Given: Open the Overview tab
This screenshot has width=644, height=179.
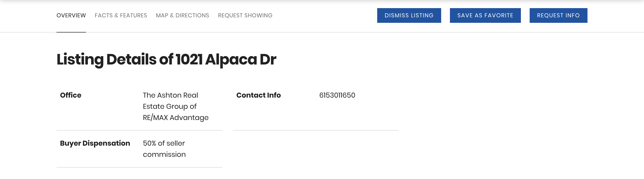Looking at the screenshot, I should coord(71,16).
